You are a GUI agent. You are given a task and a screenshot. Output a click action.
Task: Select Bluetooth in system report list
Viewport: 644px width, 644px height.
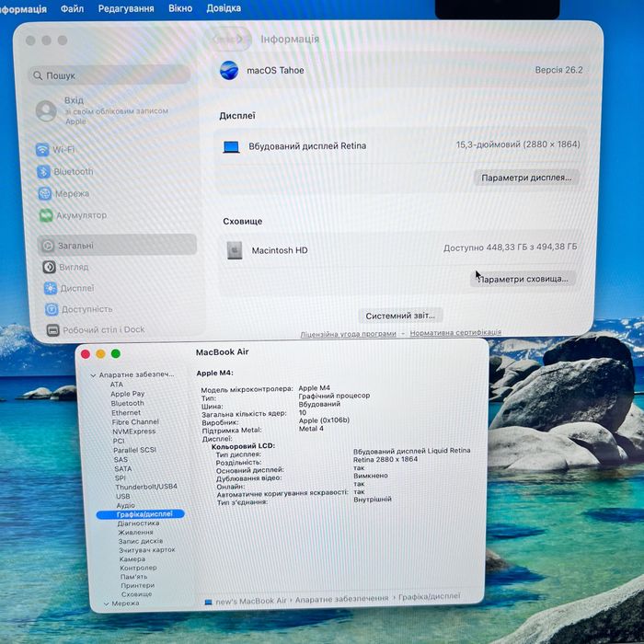click(x=127, y=403)
